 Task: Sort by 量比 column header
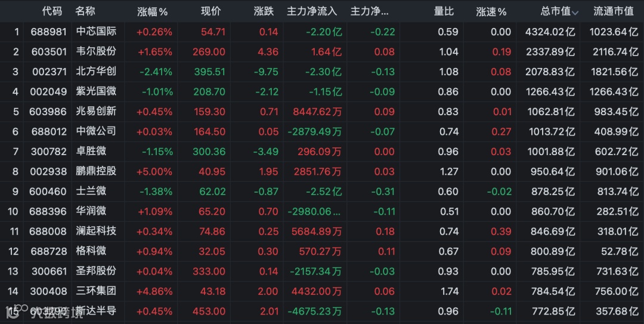(444, 11)
